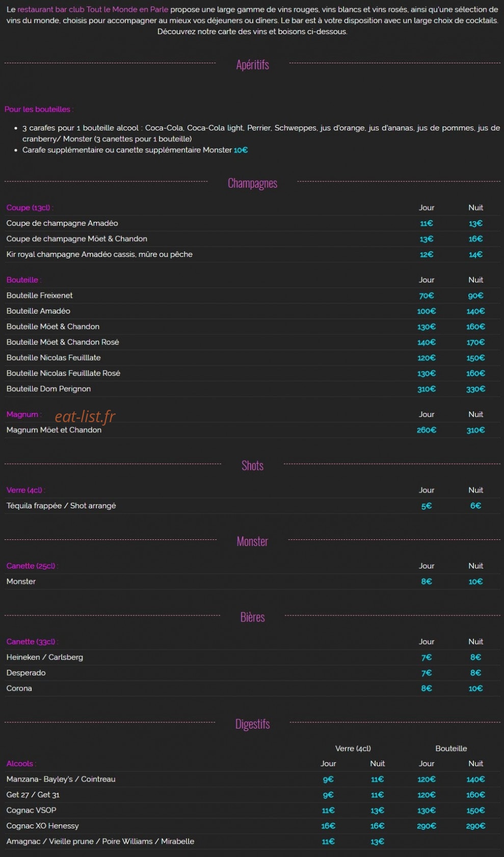Select the Bouteille Möet & Chandon Rosé row
Viewport: 504px width, 857px height.
pyautogui.click(x=252, y=342)
